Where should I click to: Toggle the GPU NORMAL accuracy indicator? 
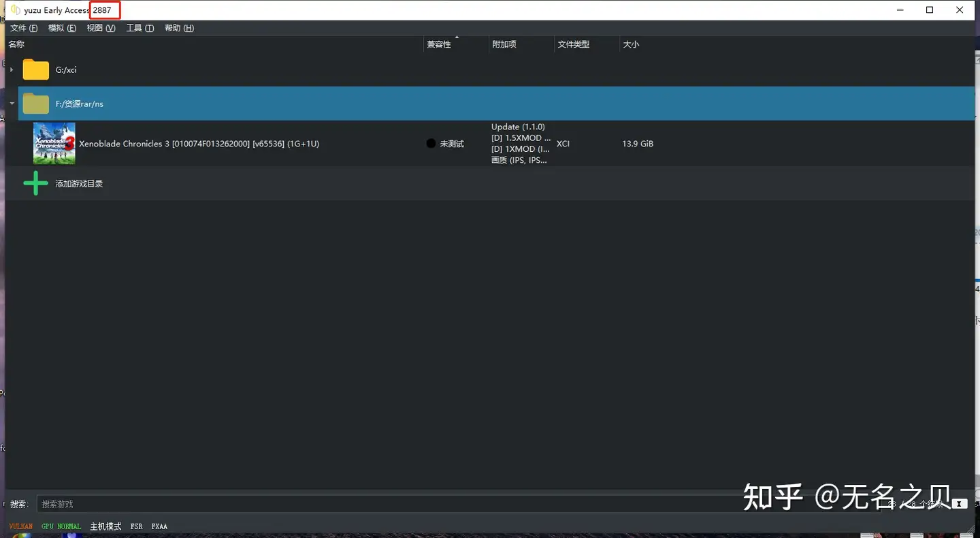coord(61,526)
